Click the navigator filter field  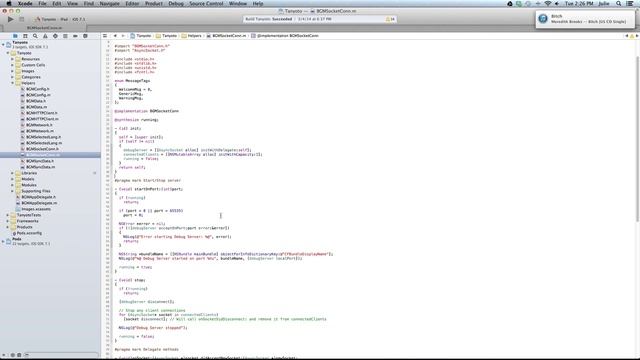[x=61, y=355]
